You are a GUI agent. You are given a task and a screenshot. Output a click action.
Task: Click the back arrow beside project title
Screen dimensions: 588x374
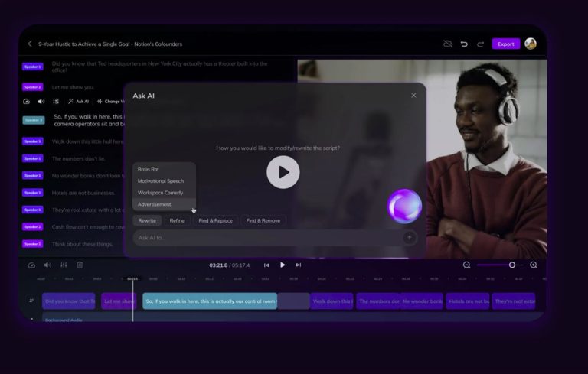click(30, 44)
